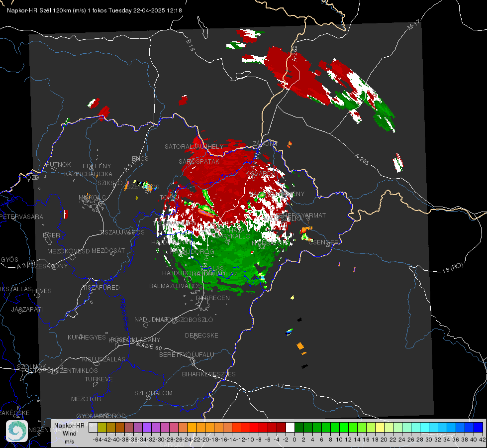Click the A42/E 60 road label
This screenshot has height=448, width=487.
point(149,346)
